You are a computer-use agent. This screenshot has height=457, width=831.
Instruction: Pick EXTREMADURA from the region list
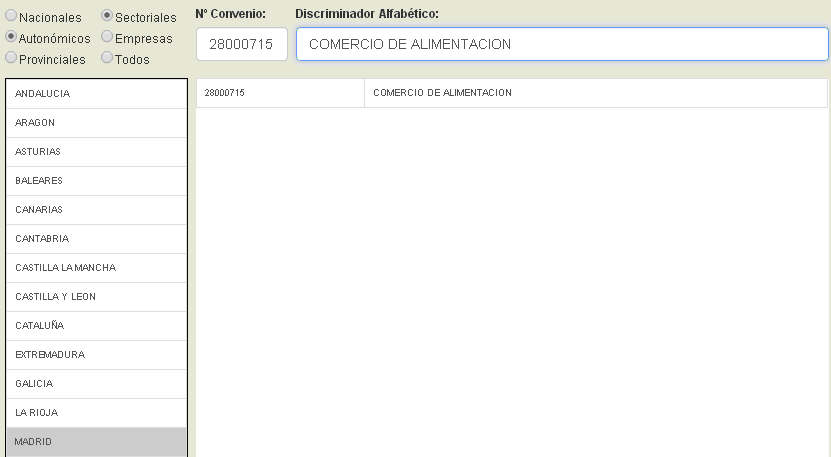pos(96,354)
